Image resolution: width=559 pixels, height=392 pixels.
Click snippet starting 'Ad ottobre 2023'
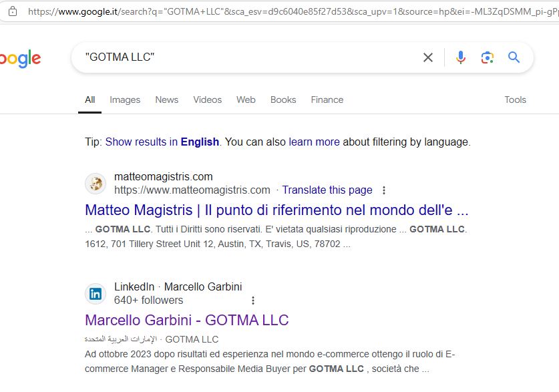pyautogui.click(x=270, y=361)
